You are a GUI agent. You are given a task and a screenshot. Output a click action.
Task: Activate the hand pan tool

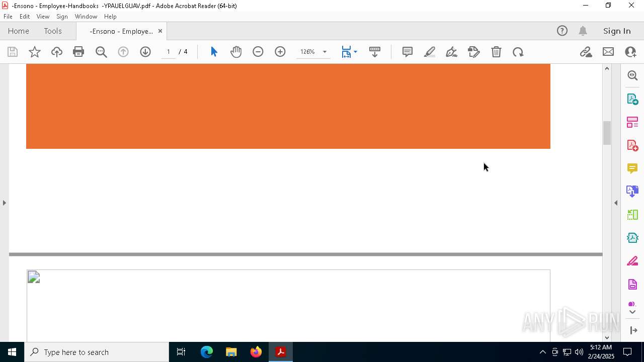[236, 52]
